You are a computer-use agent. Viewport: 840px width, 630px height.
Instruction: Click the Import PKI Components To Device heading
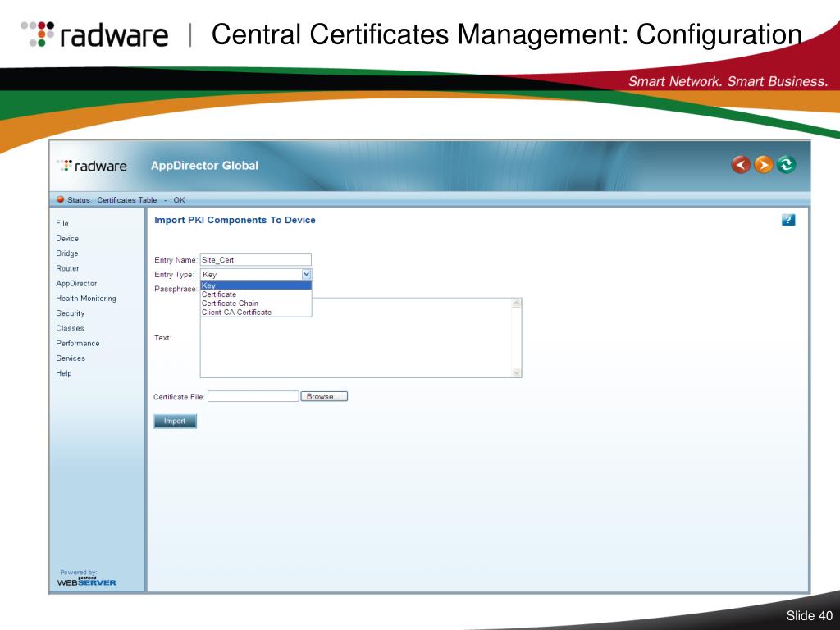point(235,220)
